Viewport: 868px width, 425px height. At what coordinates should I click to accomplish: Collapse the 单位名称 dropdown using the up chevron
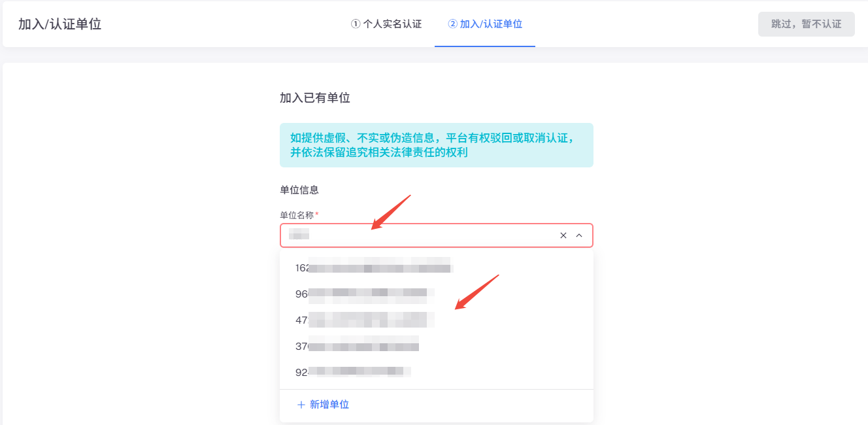tap(579, 235)
